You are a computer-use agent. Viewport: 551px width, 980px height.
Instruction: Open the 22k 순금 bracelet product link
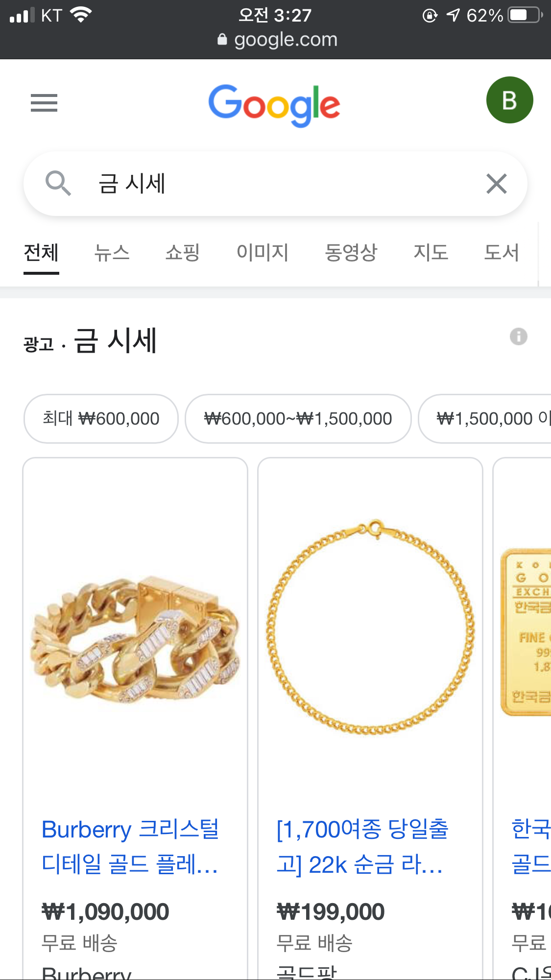click(362, 846)
